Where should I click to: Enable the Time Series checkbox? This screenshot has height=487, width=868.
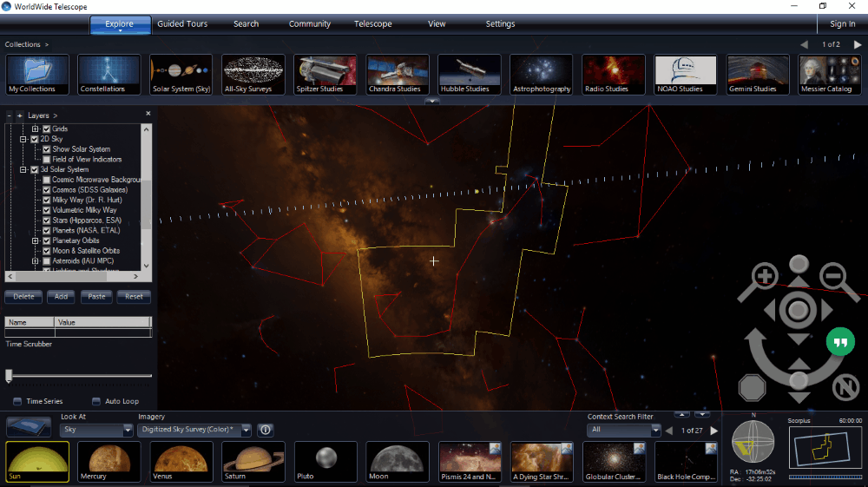(x=17, y=401)
